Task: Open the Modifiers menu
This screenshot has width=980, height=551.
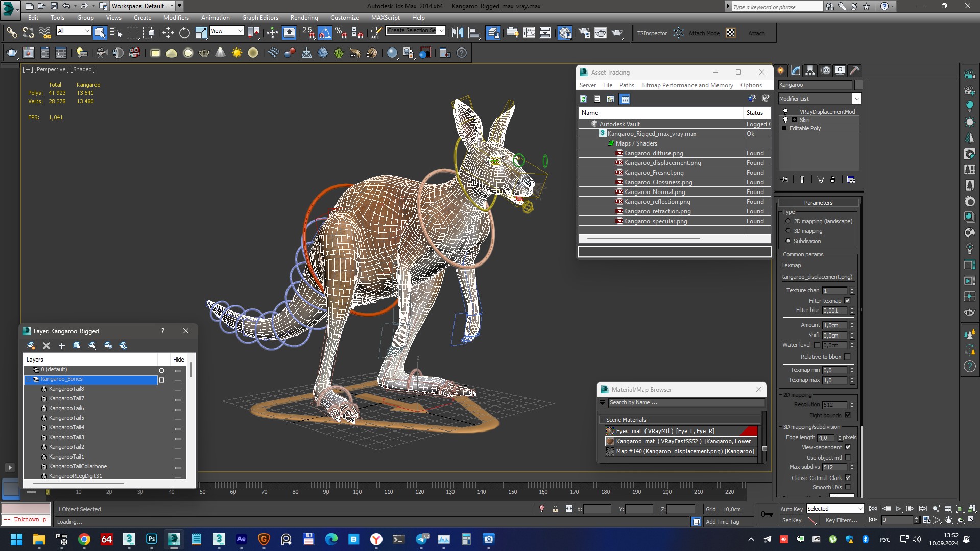Action: click(176, 17)
